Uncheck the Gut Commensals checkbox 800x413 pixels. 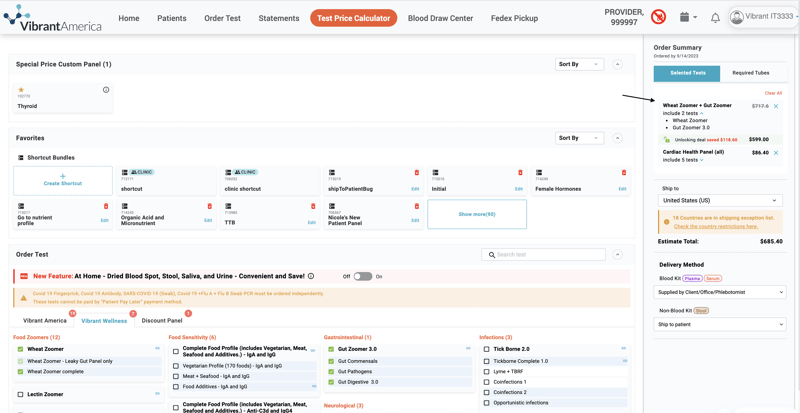point(331,361)
